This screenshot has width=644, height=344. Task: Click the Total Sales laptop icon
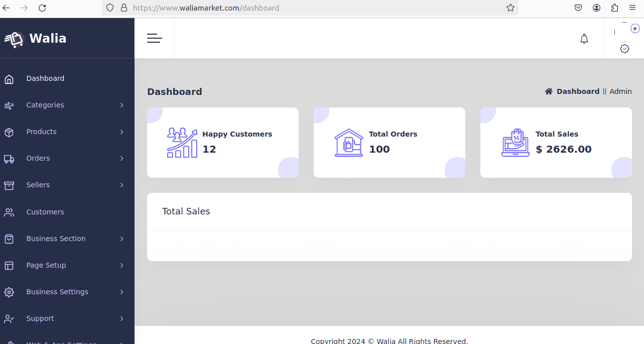[516, 143]
